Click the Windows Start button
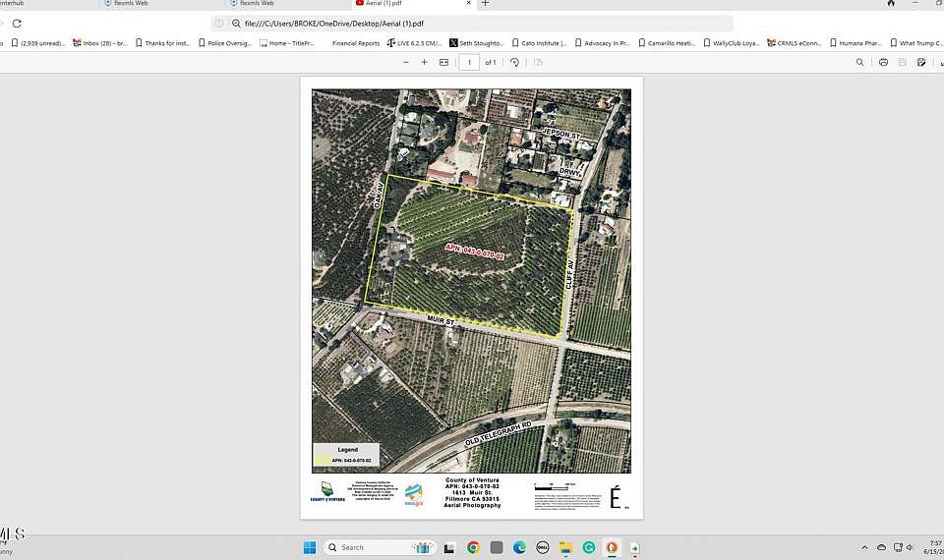Screen dimensions: 944x560 (309, 547)
